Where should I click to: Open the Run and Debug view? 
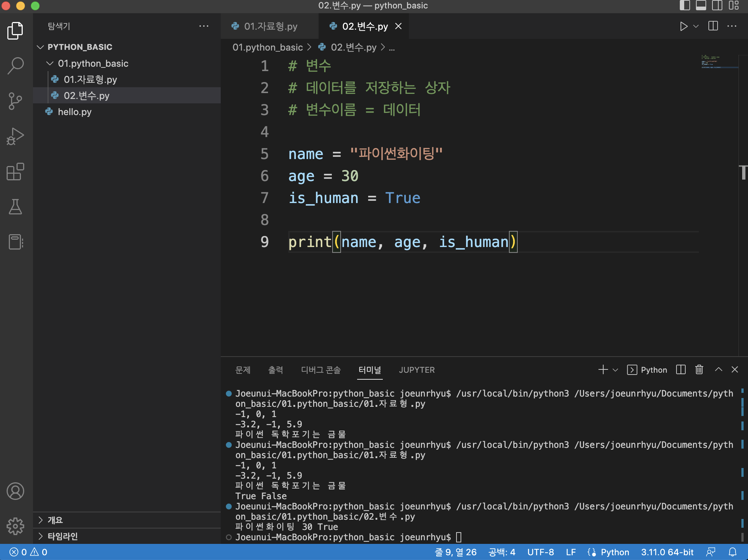15,136
